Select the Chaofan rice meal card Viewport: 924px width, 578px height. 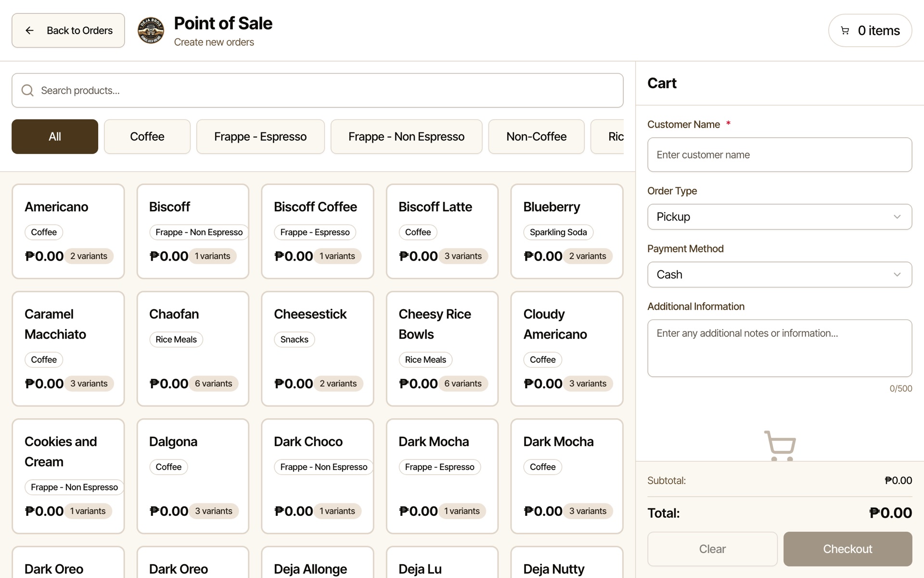193,349
